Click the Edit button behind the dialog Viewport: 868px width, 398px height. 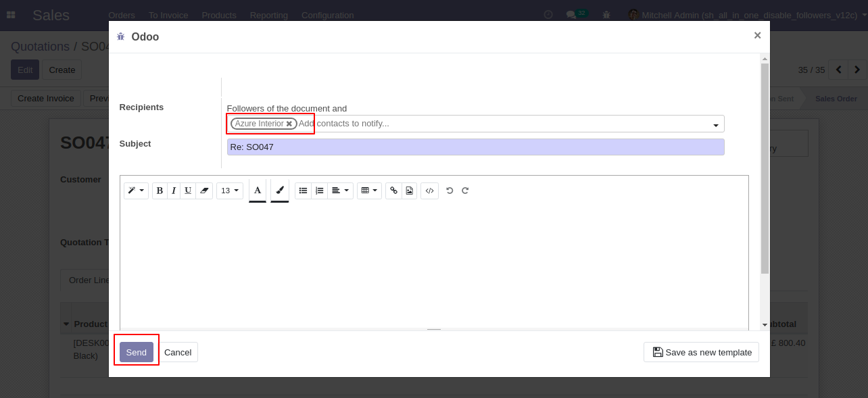[25, 70]
